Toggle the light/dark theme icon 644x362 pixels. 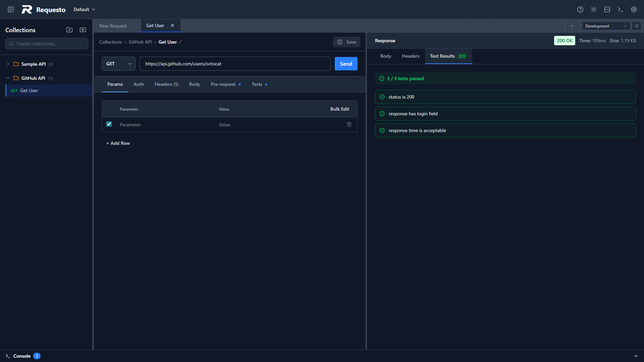coord(594,9)
